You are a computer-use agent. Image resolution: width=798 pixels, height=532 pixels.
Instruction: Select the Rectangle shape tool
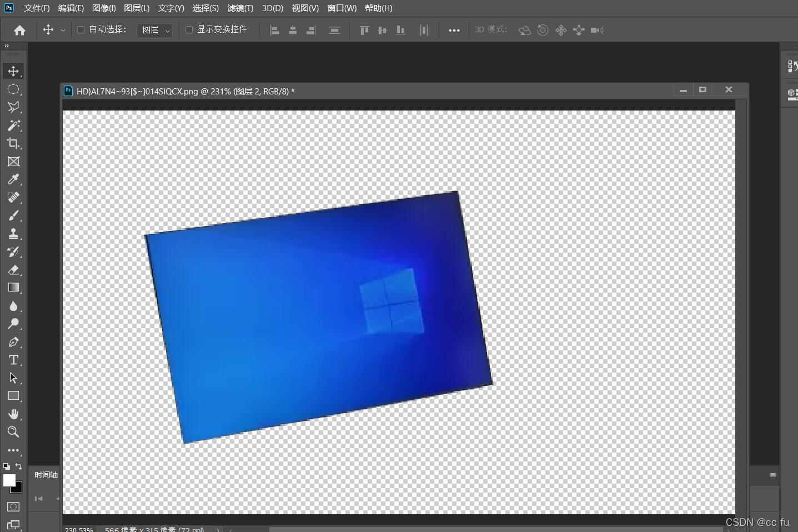[13, 396]
